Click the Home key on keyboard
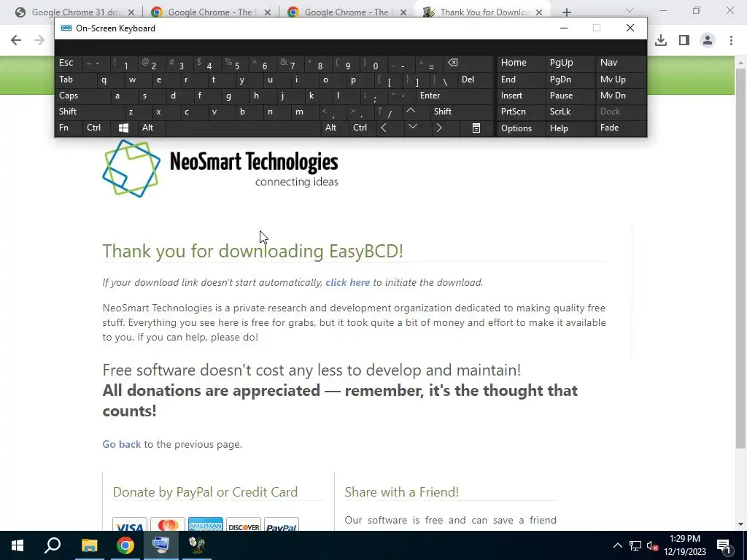 (x=521, y=63)
